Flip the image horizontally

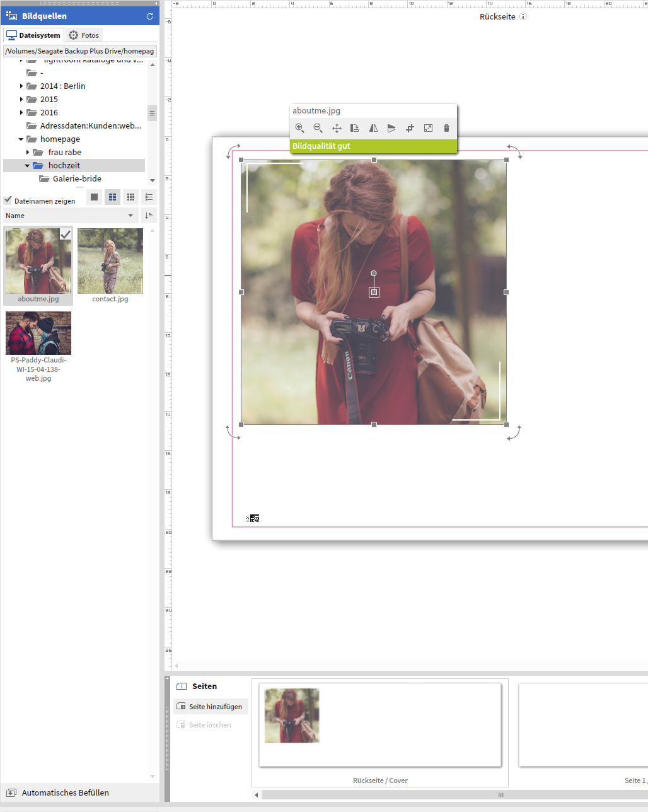[x=373, y=128]
